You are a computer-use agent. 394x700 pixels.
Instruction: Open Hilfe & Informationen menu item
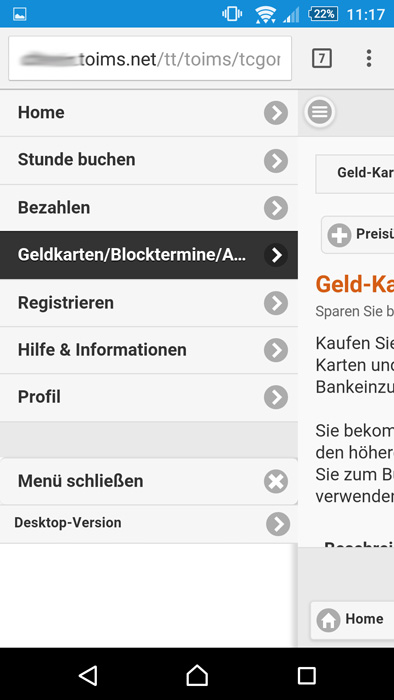click(149, 350)
